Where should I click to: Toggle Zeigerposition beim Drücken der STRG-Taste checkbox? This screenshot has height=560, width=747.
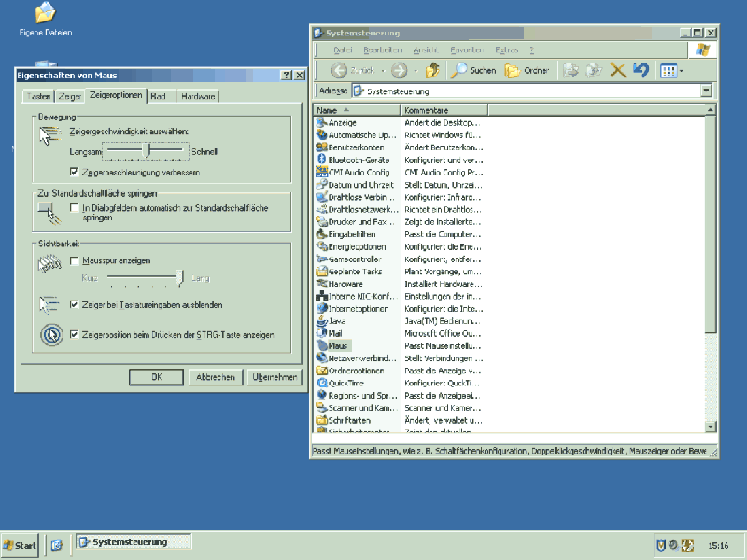[x=74, y=334]
